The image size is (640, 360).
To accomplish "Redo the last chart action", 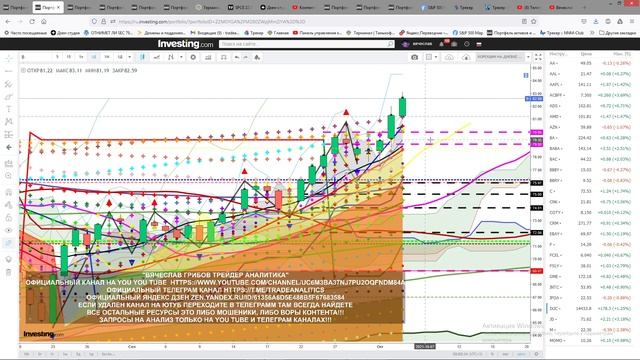I will point(246,57).
